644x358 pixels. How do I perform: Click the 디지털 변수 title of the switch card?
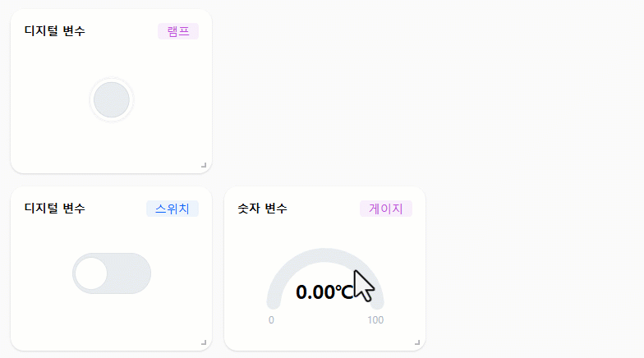54,209
